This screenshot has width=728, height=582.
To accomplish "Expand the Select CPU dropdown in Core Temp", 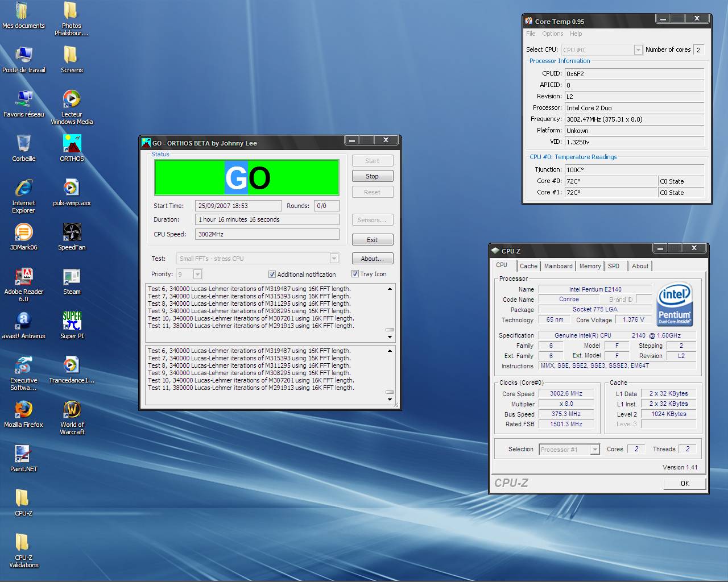I will [638, 50].
